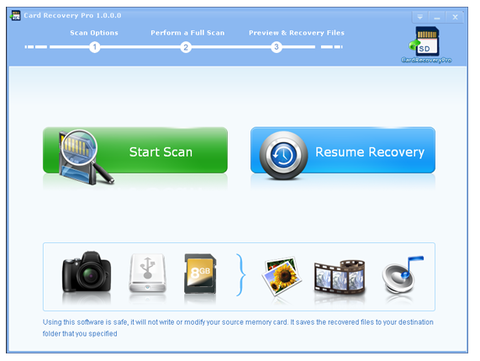Click the 'Using this software is safe' notice
The height and width of the screenshot is (361, 480).
(238, 328)
